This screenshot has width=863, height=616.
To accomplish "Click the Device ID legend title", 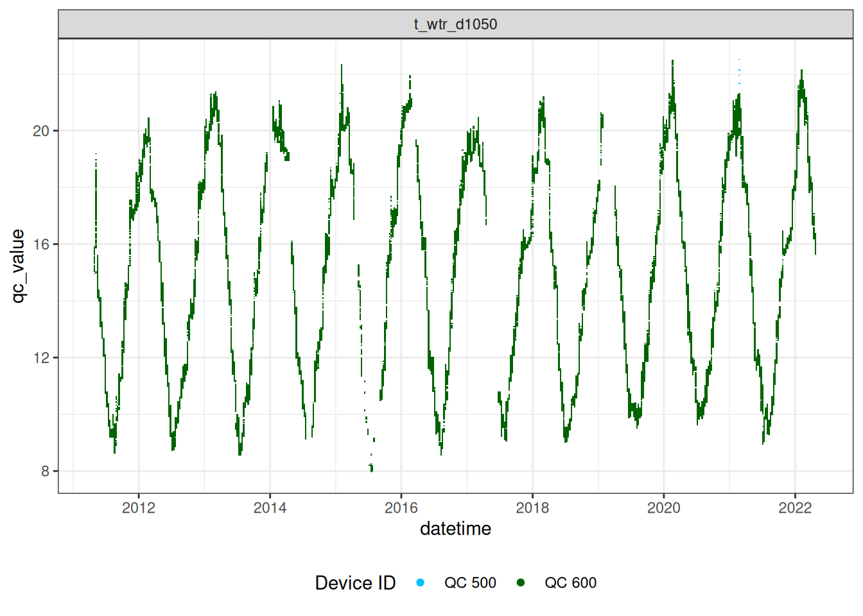I will [355, 583].
